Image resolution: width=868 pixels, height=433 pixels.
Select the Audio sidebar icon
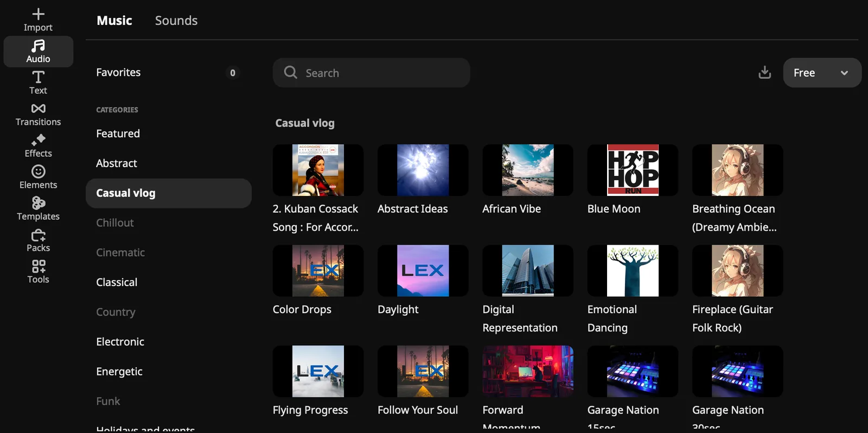[38, 52]
